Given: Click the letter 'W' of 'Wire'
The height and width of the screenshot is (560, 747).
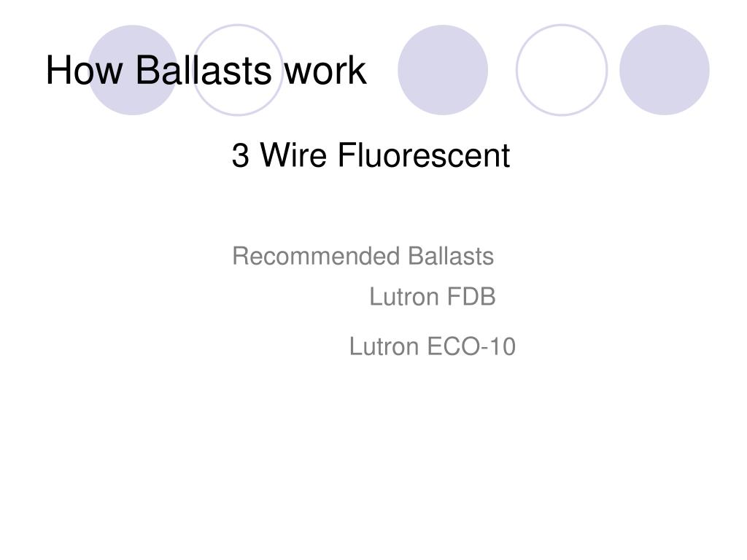Looking at the screenshot, I should (x=276, y=155).
